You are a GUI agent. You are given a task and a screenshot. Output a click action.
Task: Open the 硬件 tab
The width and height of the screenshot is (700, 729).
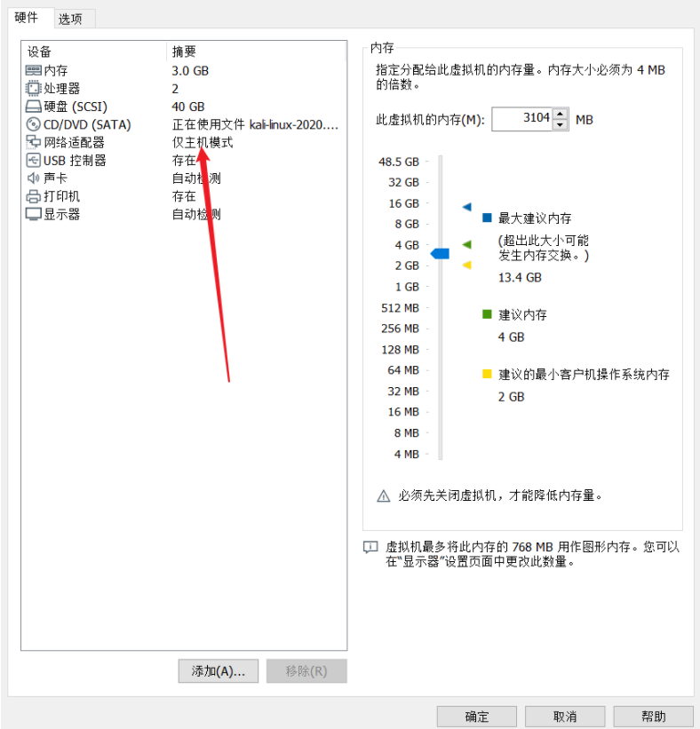point(26,18)
